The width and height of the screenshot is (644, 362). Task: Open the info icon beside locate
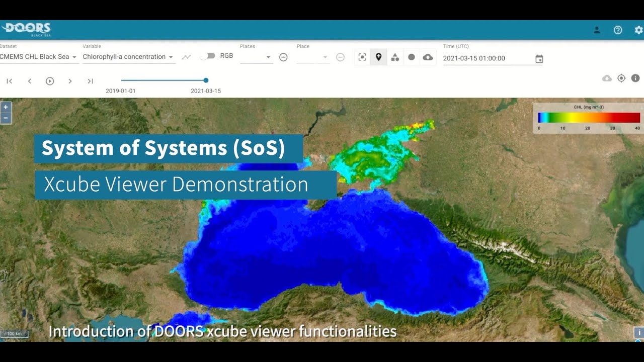635,78
